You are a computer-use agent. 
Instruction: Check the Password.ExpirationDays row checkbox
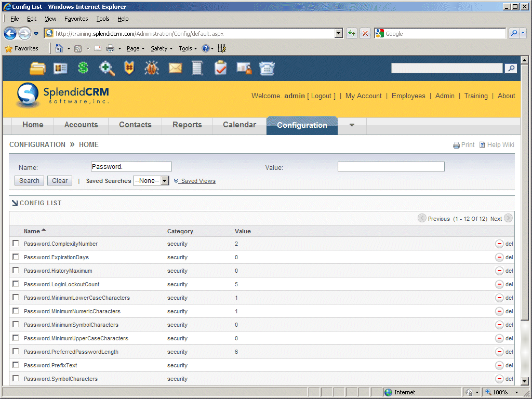[x=16, y=257]
